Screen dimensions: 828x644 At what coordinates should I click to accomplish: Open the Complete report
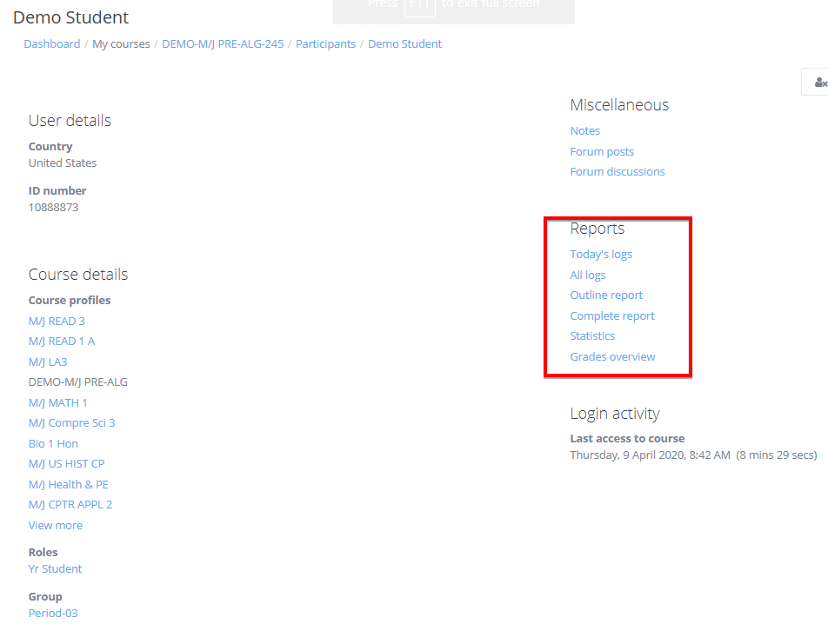[x=612, y=316]
